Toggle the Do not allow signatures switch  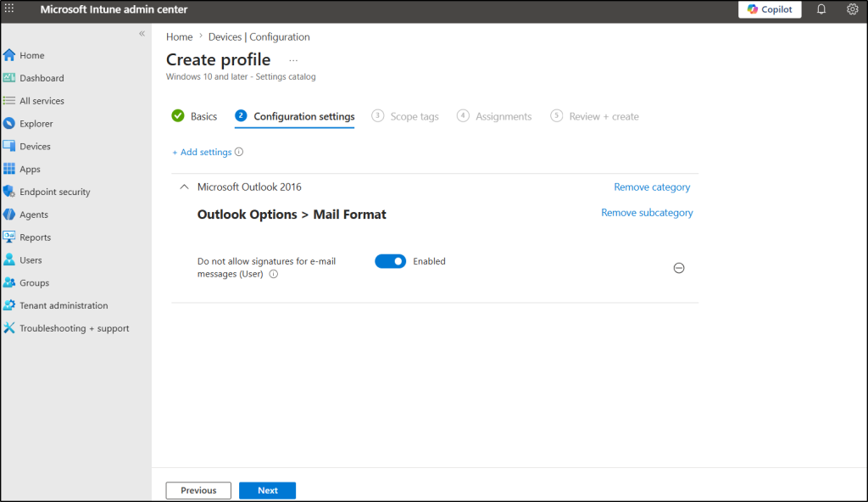[390, 261]
